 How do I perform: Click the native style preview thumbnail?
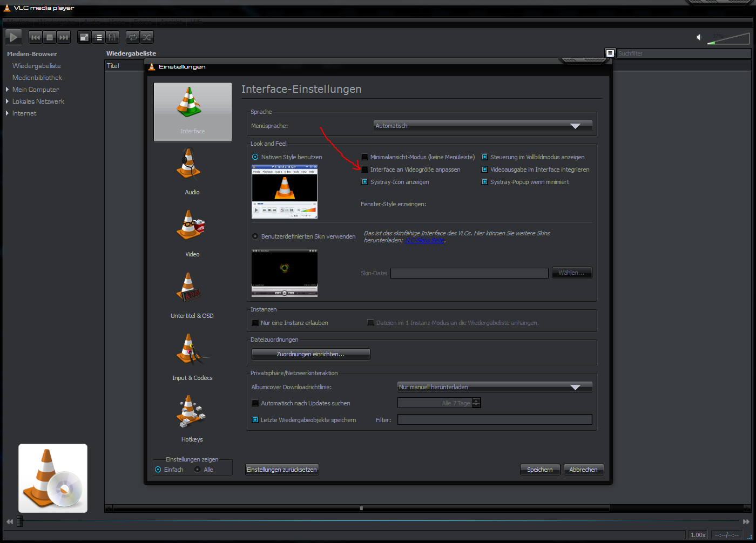coord(285,192)
